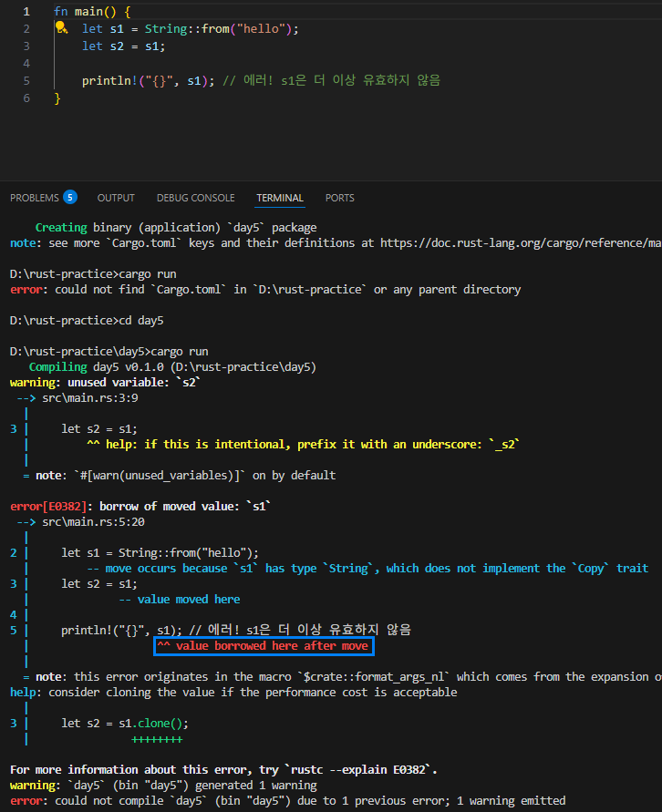Open the src\main.rs:5:20 error location link
The image size is (662, 812).
point(93,522)
